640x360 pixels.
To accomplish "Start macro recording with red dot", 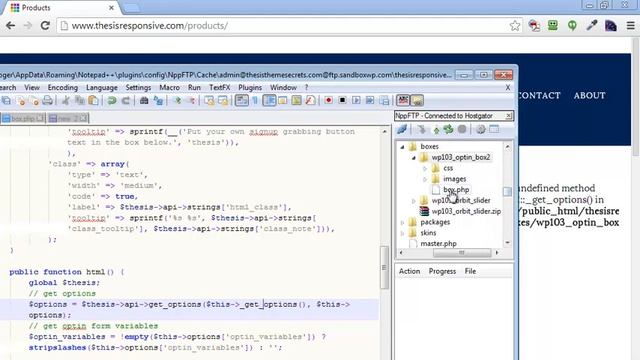I will coord(328,100).
